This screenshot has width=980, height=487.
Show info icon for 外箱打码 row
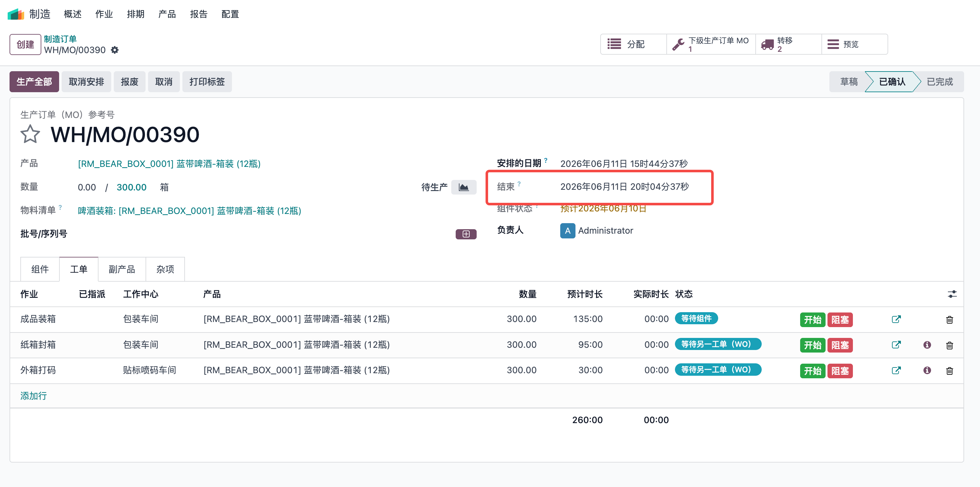tap(927, 370)
